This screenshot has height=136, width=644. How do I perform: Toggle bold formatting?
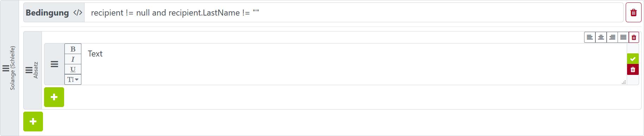pyautogui.click(x=73, y=49)
